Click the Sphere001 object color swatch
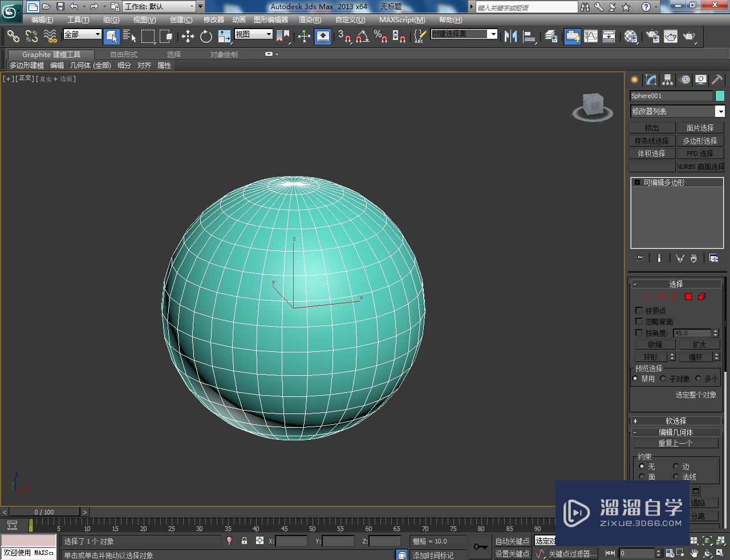The width and height of the screenshot is (730, 560). coord(720,96)
